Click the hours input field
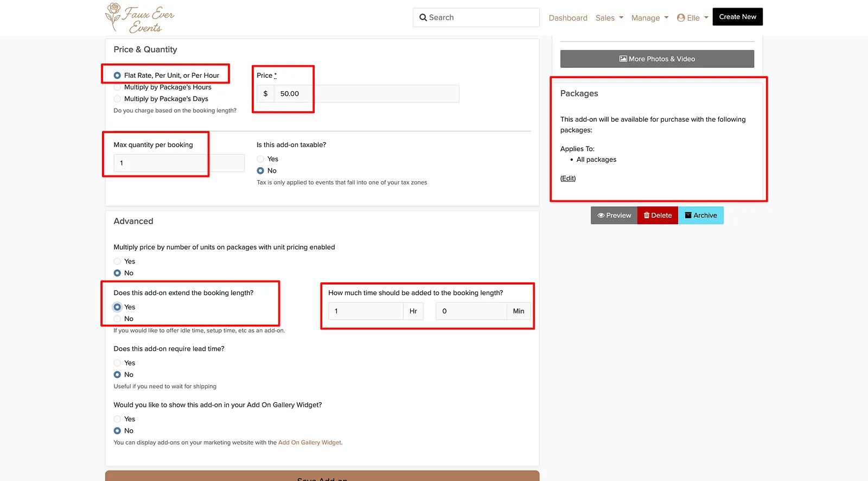Screen dimensions: 868x481 (366, 311)
